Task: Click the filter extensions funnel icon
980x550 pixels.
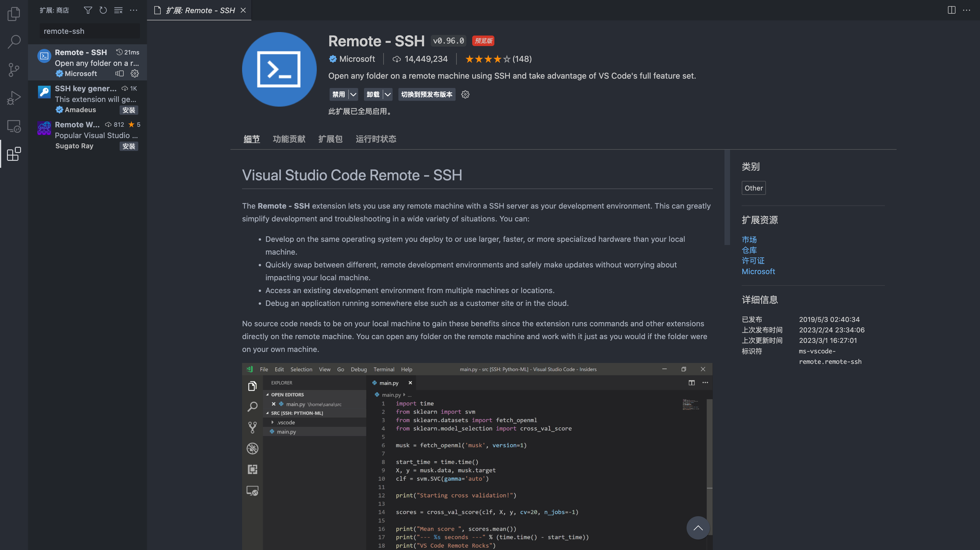Action: click(88, 10)
